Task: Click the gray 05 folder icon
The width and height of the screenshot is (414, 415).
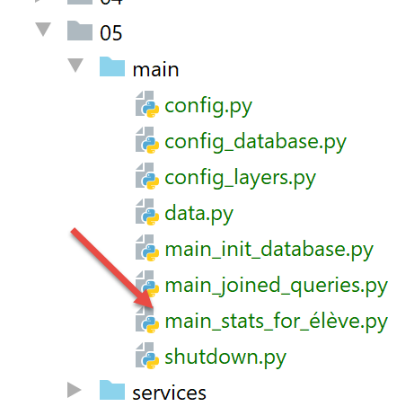Action: pos(80,31)
